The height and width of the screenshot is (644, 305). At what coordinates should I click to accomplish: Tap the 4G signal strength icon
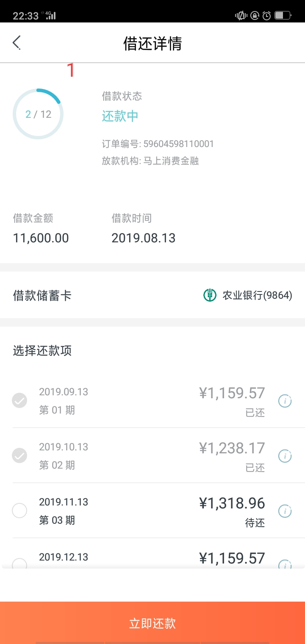(x=50, y=15)
